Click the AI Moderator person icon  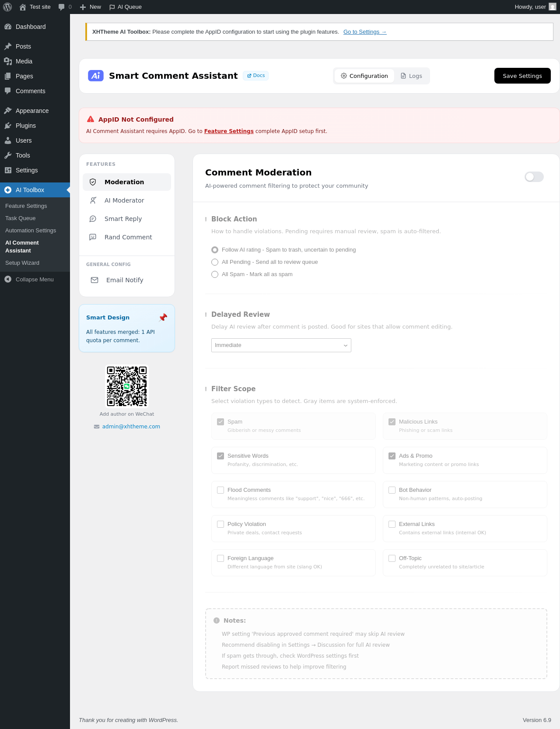(x=93, y=200)
